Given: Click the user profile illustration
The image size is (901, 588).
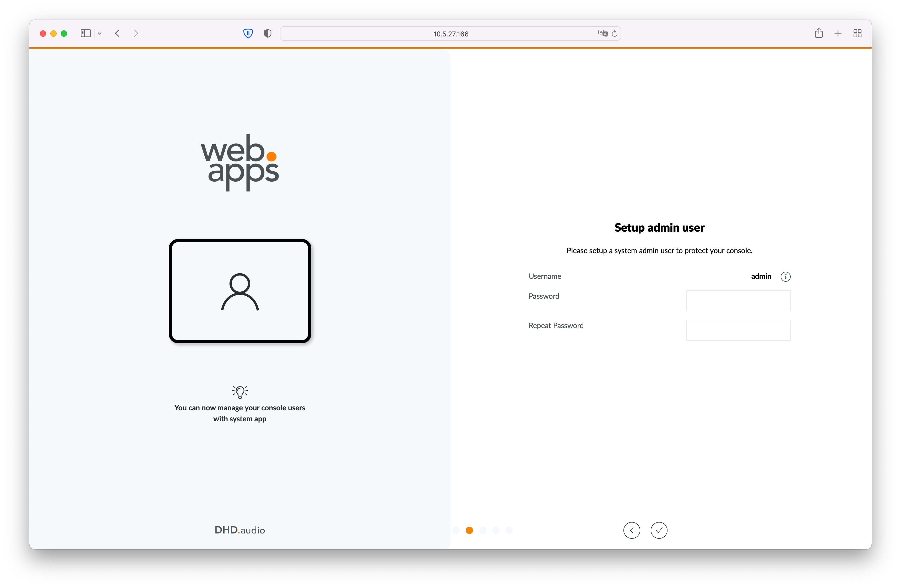Looking at the screenshot, I should click(x=240, y=291).
